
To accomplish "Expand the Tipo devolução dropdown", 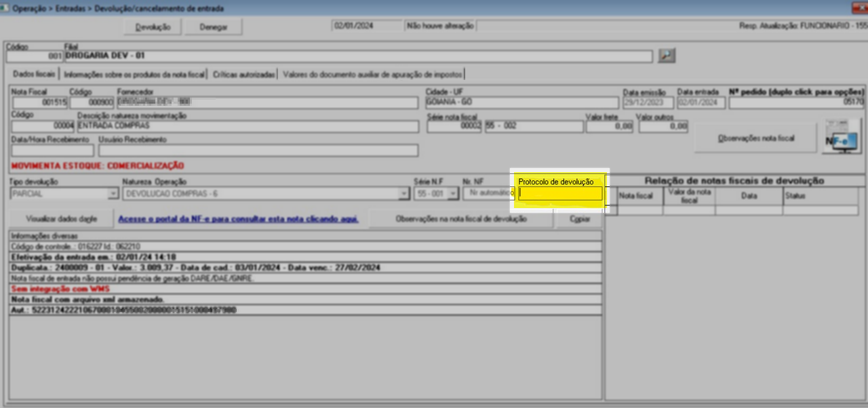I will point(113,194).
